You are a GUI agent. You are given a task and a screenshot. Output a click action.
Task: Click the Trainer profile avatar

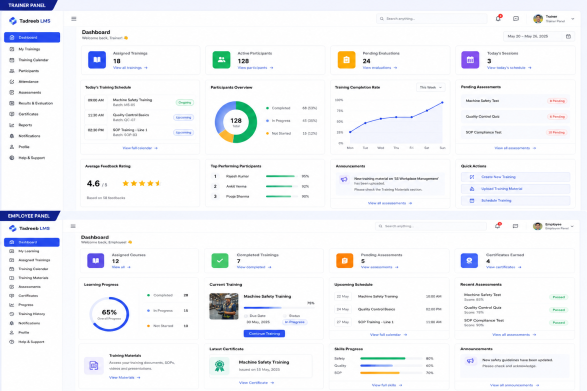pyautogui.click(x=538, y=19)
